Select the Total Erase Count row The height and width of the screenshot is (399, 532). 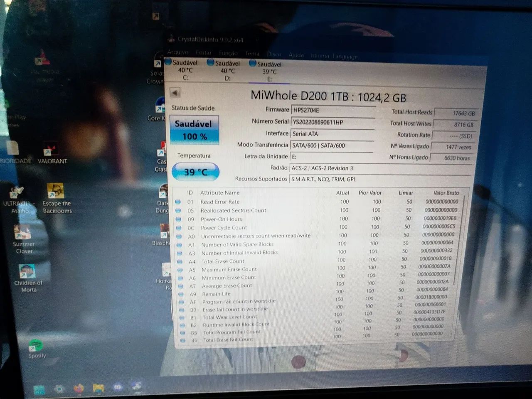(315, 261)
